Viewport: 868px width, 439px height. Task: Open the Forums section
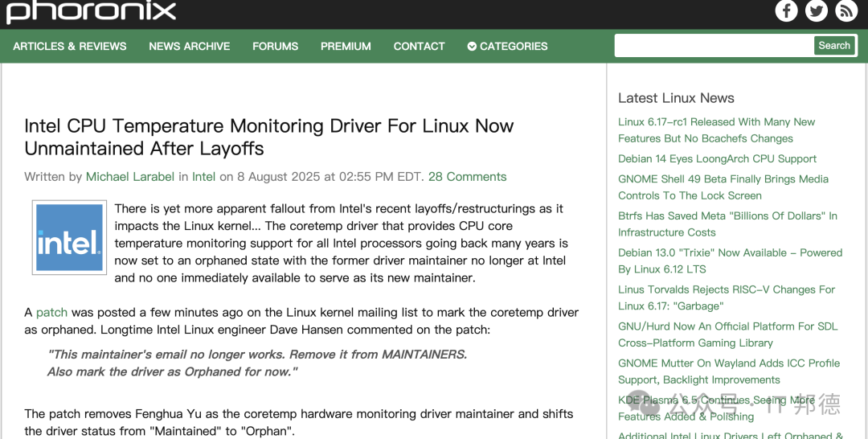(275, 47)
